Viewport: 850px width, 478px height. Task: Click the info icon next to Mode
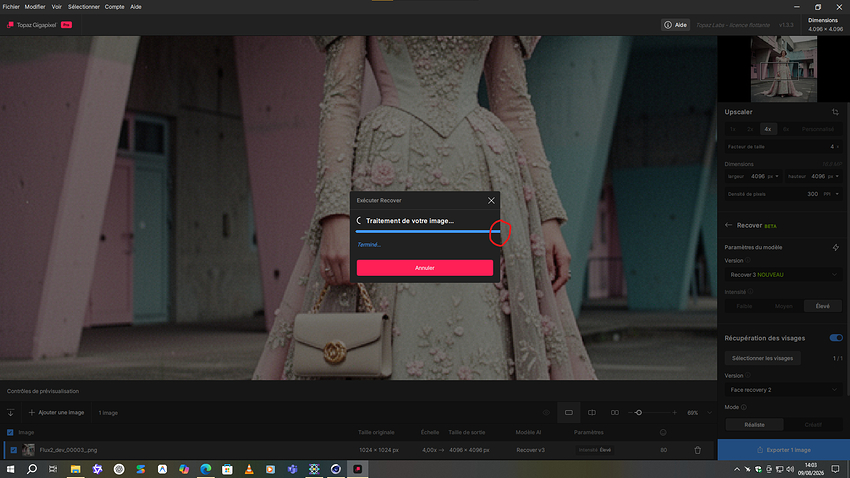(744, 407)
